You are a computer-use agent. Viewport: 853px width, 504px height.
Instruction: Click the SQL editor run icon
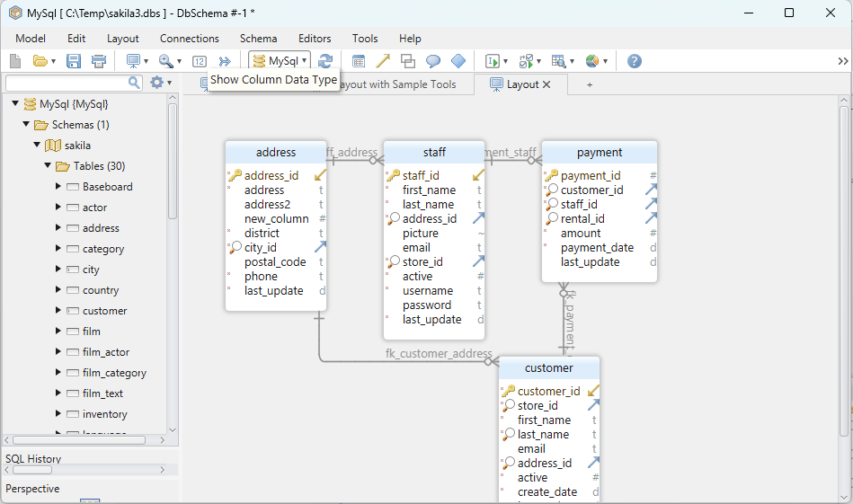(x=493, y=61)
